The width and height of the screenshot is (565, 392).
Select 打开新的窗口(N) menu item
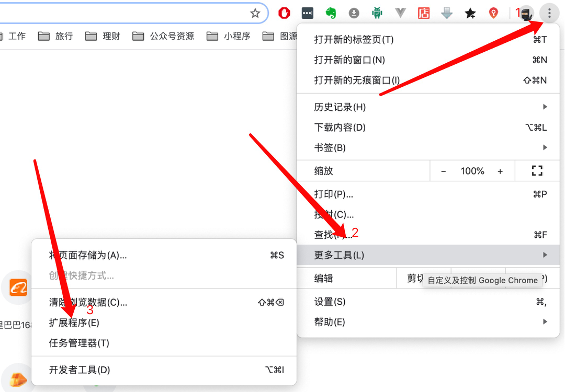(x=428, y=60)
